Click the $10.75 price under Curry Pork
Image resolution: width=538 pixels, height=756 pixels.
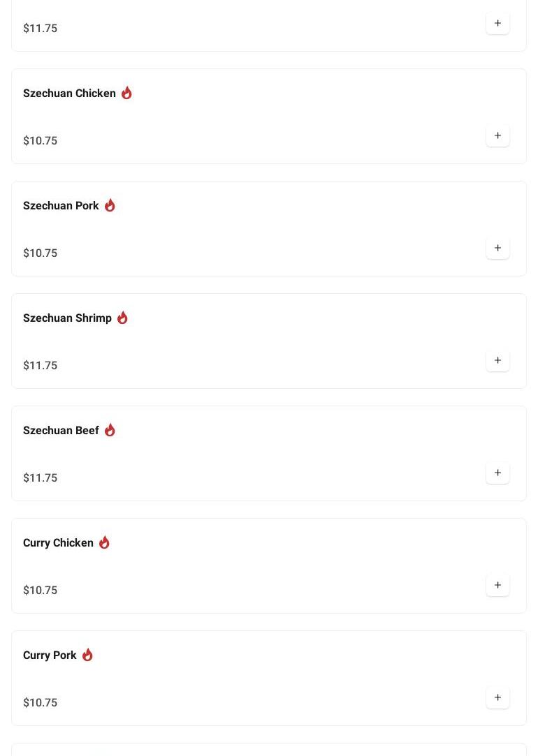click(x=41, y=702)
